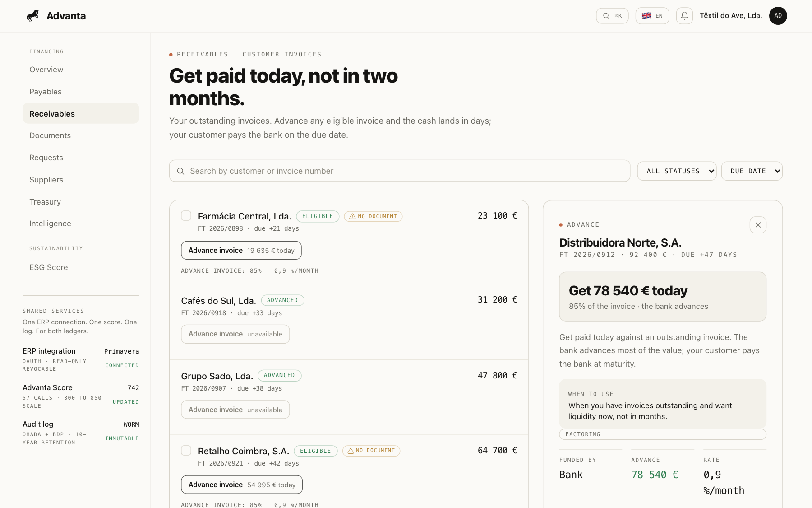Click the warning icon on Farmácia Central's No Document badge
This screenshot has width=812, height=508.
click(352, 216)
